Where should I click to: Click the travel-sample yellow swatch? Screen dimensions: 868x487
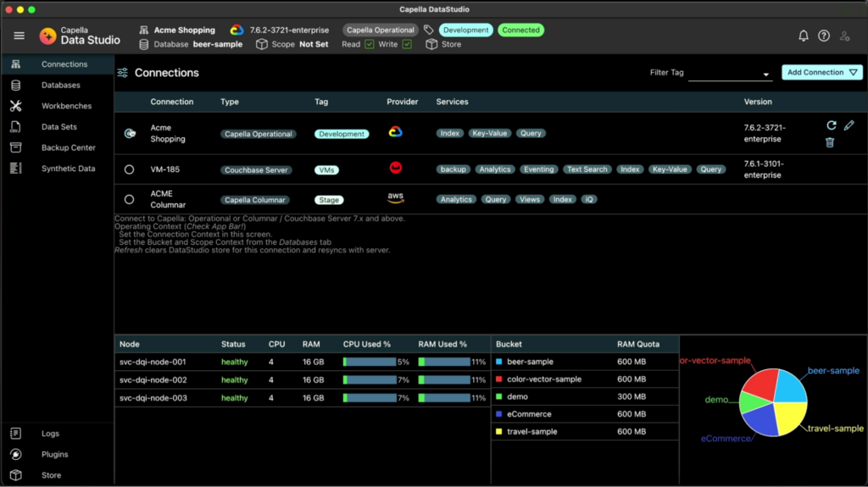498,431
